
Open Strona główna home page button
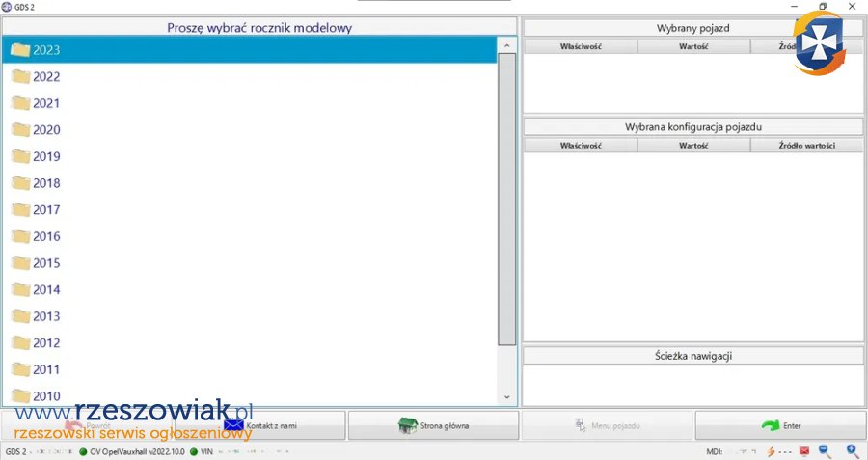[x=433, y=425]
